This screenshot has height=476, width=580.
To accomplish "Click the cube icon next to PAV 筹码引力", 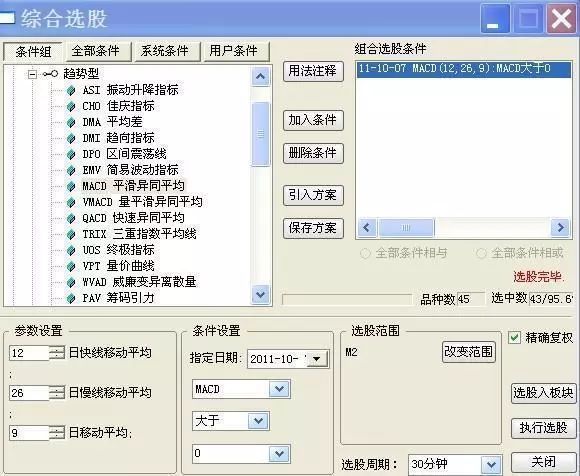I will tap(71, 298).
